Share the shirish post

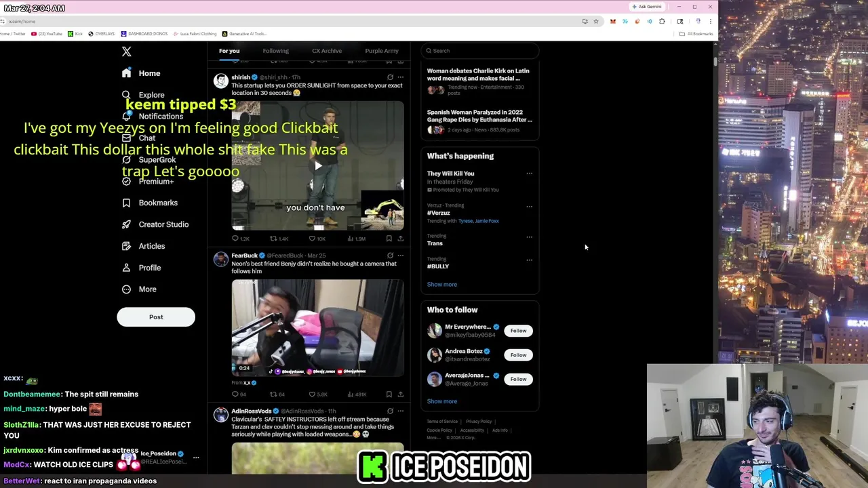(x=400, y=239)
